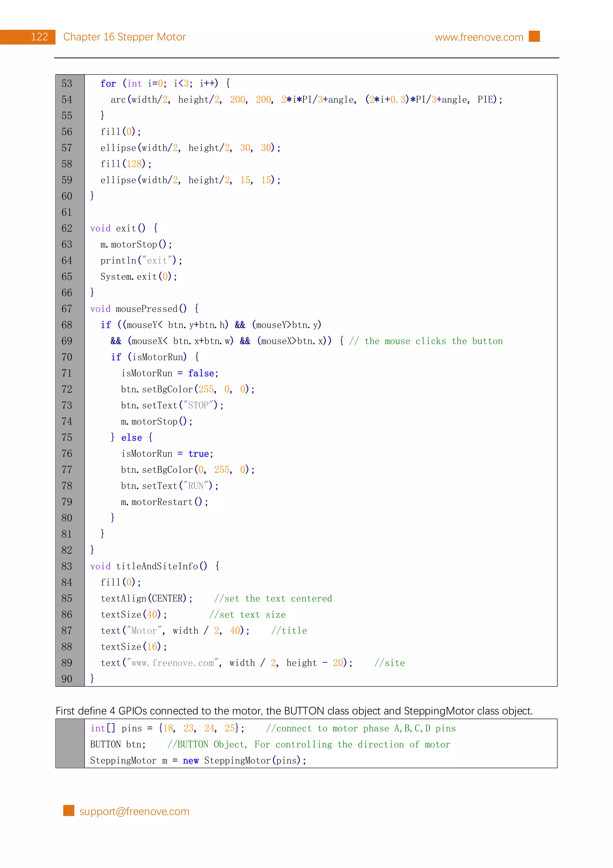613x868 pixels.
Task: Click the orange square beside www.freenove.com
Action: click(534, 36)
